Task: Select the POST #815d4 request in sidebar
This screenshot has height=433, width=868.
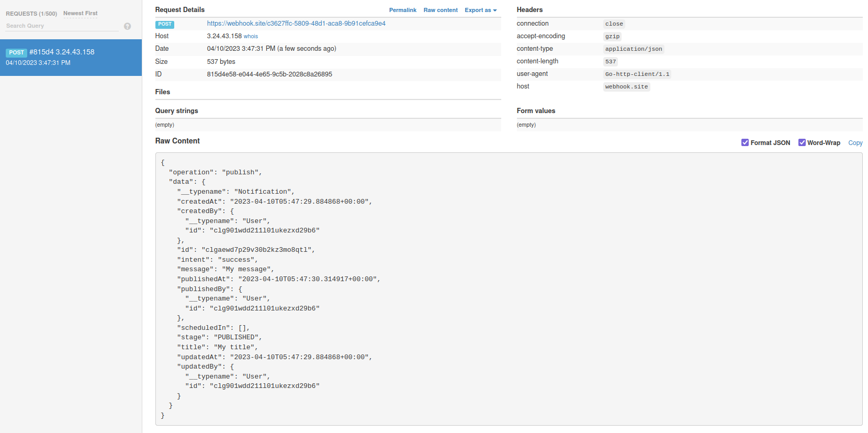Action: click(x=71, y=57)
